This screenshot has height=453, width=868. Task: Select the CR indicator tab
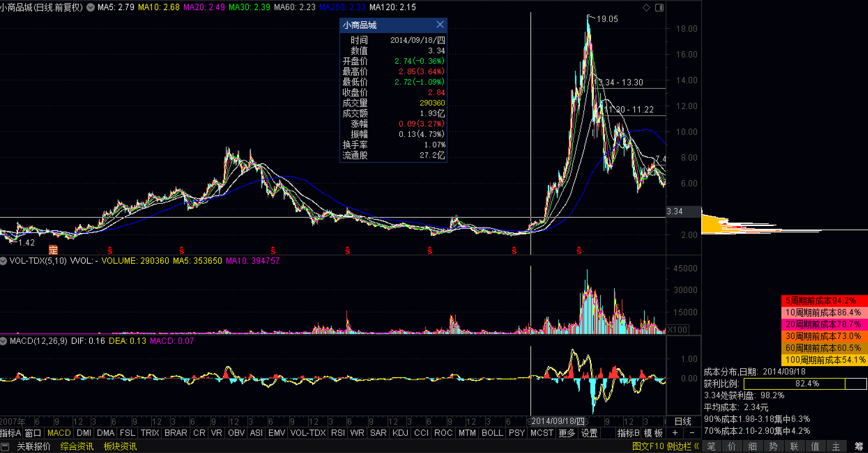click(199, 433)
